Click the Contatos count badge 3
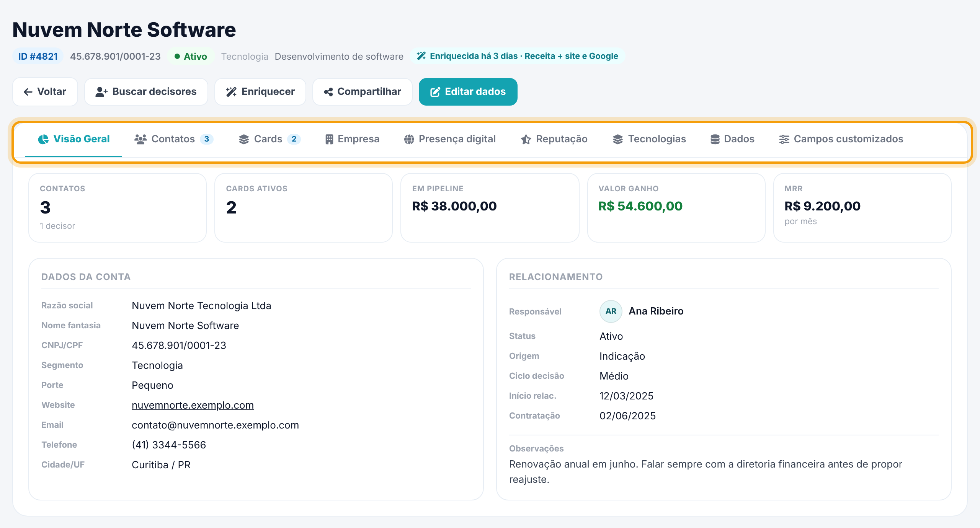This screenshot has width=980, height=528. click(x=207, y=139)
